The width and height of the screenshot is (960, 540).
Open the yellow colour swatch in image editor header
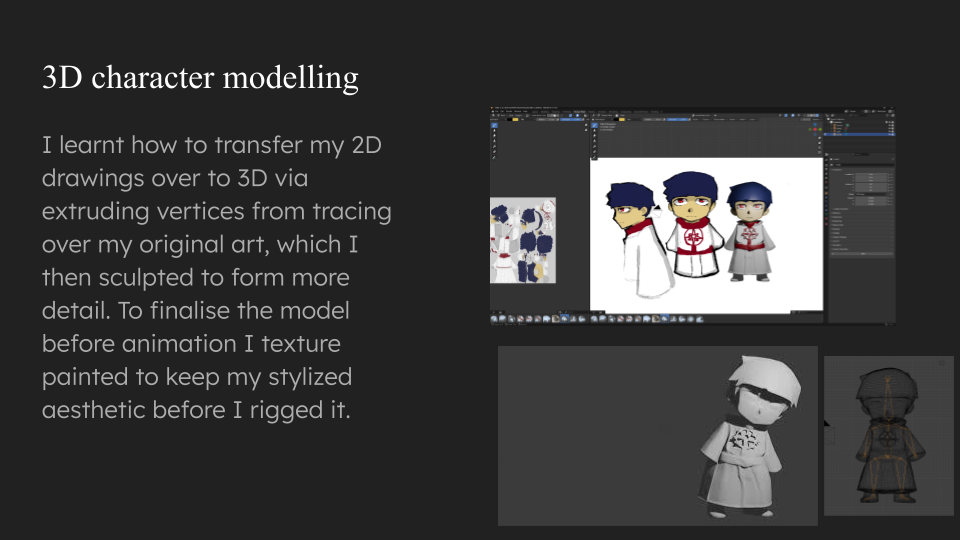[x=515, y=119]
